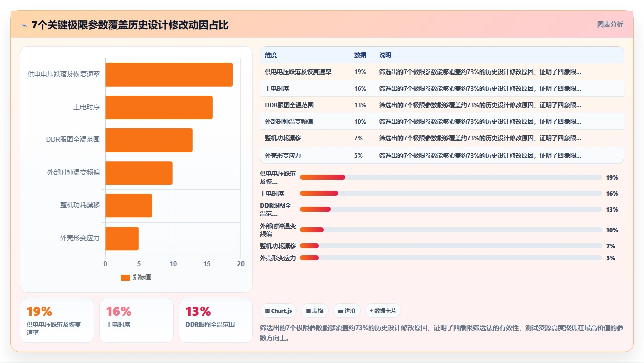Viewport: 644px width, 363px height.
Task: Click the 图表分析 label in header
Action: [610, 24]
